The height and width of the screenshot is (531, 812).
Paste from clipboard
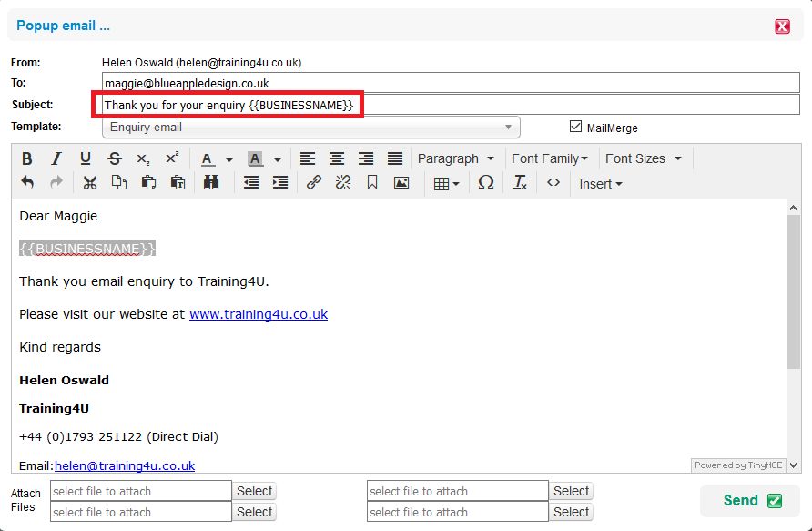148,183
